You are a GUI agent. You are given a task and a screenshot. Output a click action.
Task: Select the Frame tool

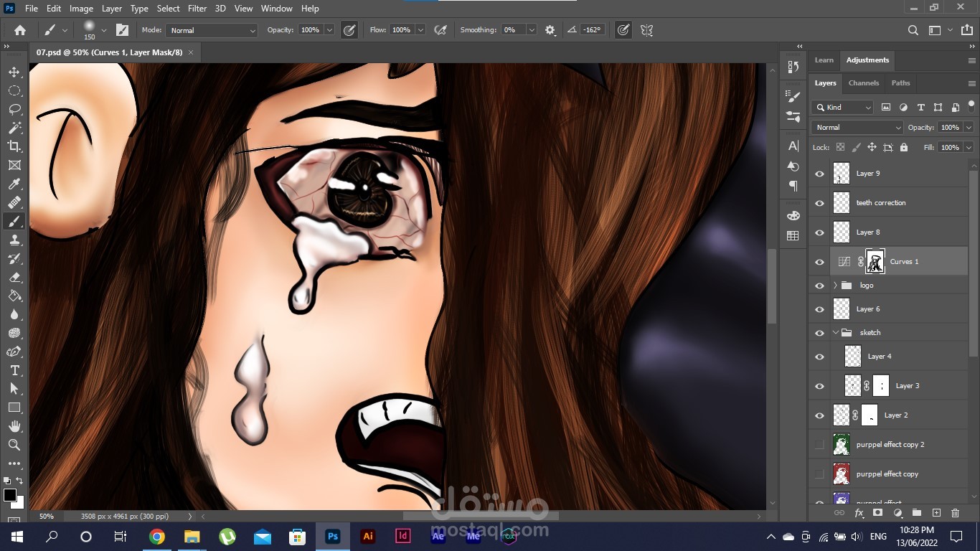[x=14, y=165]
